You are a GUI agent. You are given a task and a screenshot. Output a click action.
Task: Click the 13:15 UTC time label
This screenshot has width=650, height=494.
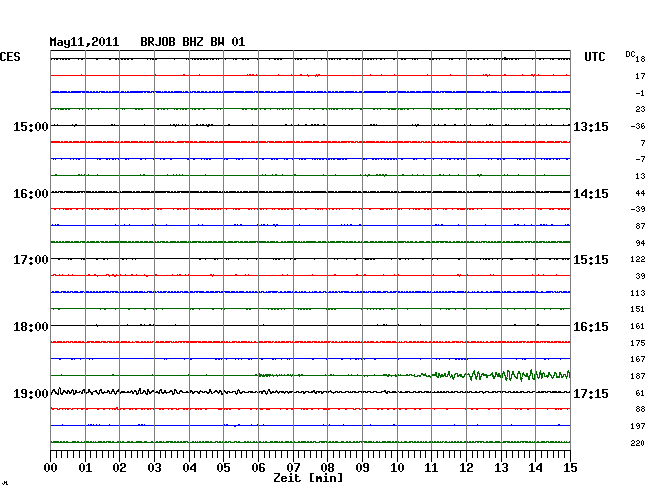pyautogui.click(x=591, y=126)
